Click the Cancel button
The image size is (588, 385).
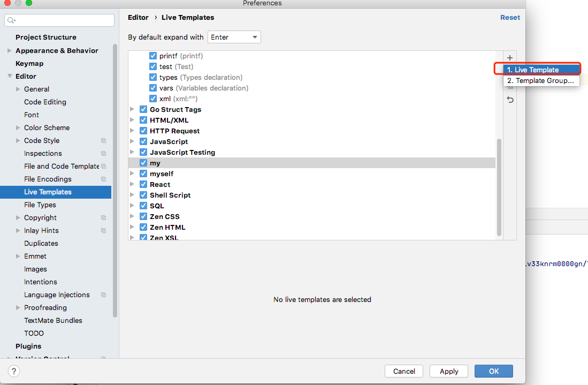[404, 371]
